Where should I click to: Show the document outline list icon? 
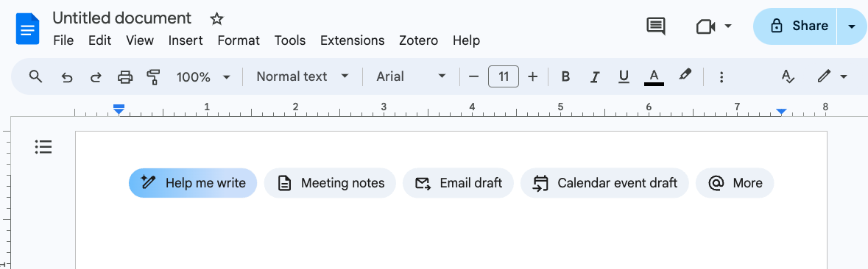click(43, 146)
